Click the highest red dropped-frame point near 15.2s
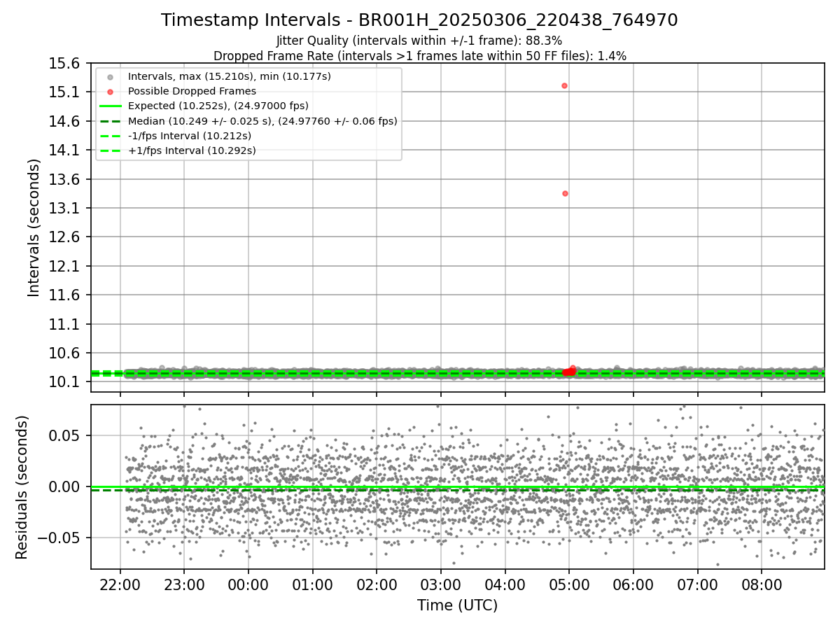 click(564, 85)
